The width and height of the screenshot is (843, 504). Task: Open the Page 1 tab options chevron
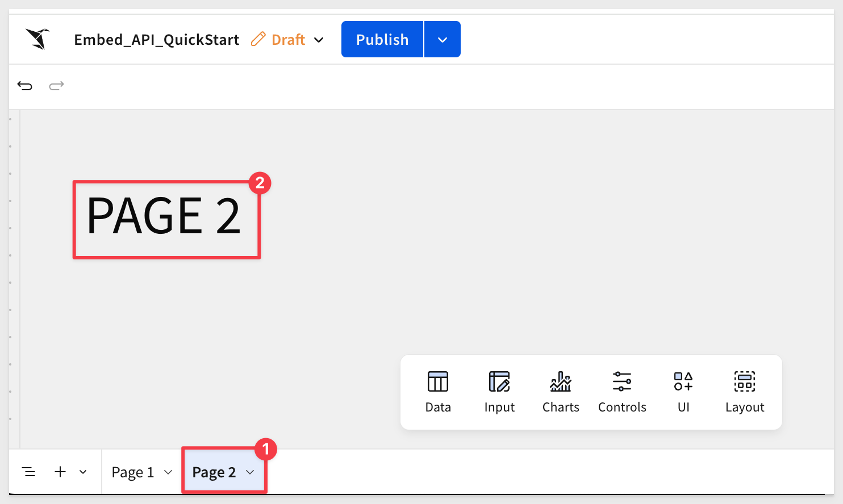[x=168, y=472]
